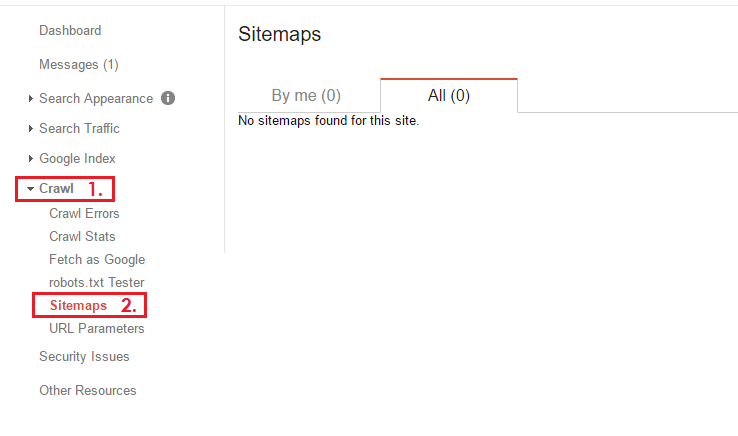Go to Fetch as Google

tap(97, 259)
